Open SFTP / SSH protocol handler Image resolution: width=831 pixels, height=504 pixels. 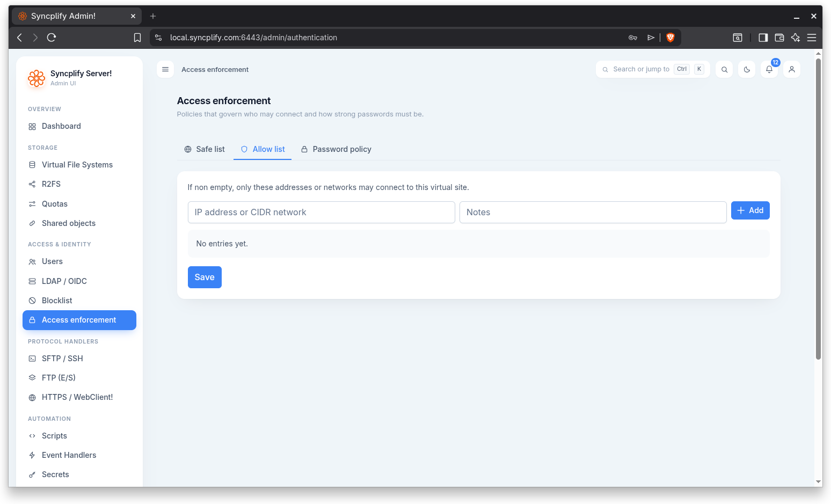coord(79,359)
